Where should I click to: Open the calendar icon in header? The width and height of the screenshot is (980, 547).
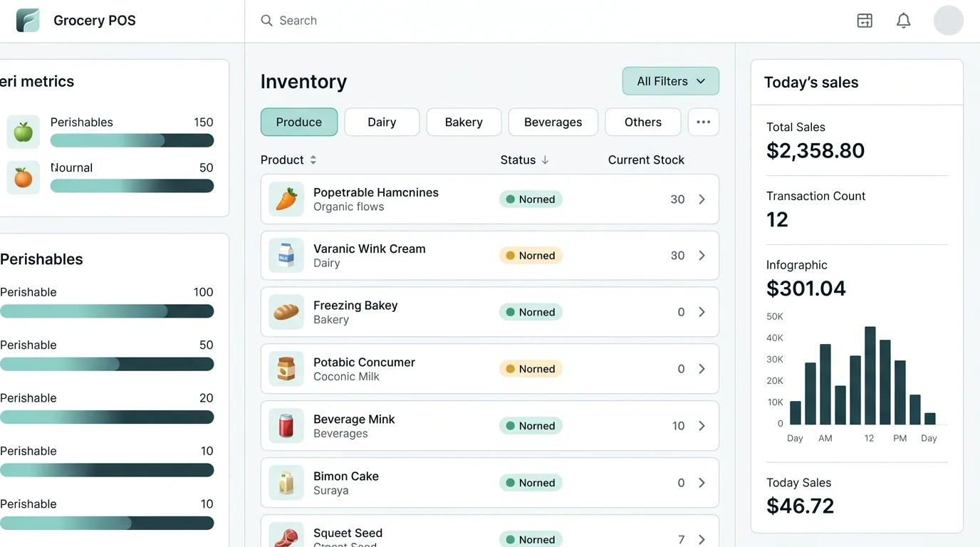(x=865, y=21)
